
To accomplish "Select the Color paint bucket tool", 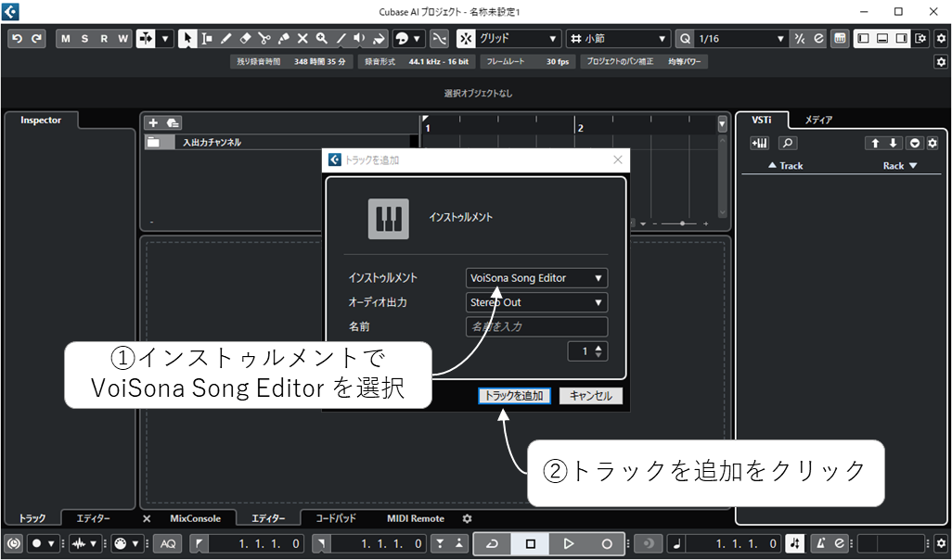I will tap(380, 39).
